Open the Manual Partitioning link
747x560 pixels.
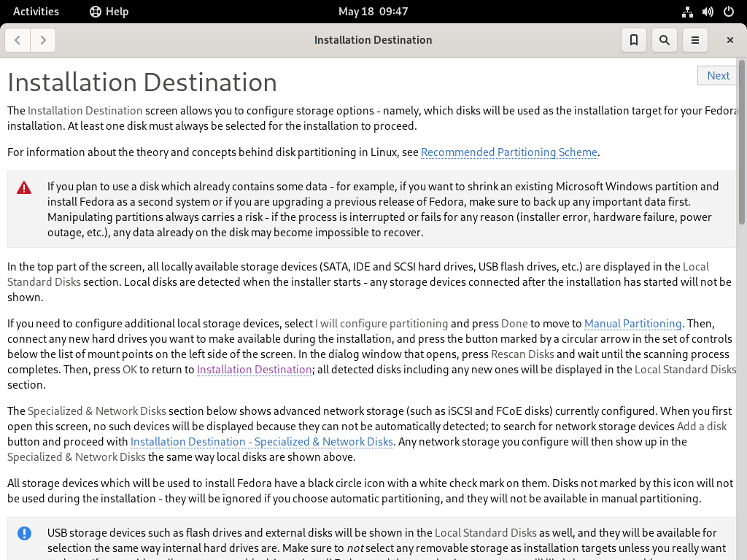632,324
